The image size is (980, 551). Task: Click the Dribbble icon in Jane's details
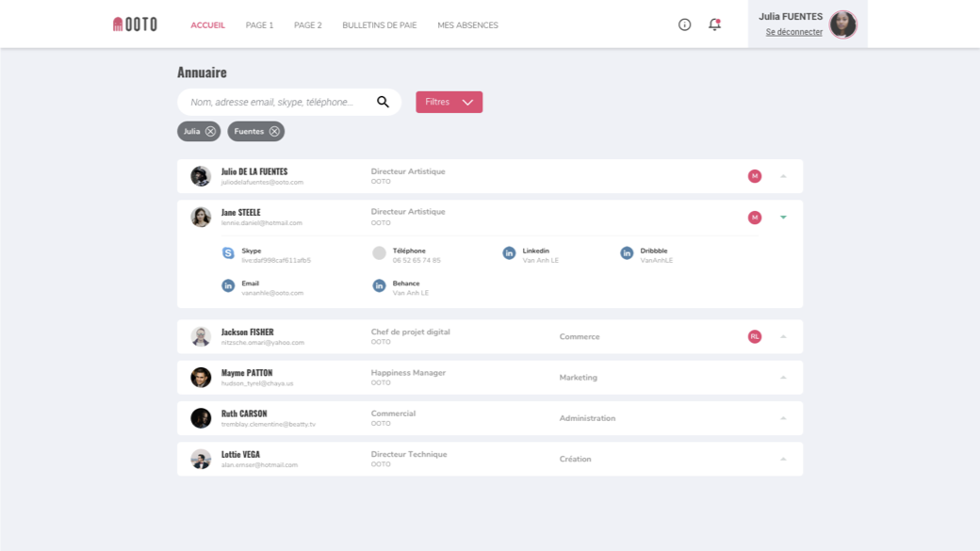(627, 253)
